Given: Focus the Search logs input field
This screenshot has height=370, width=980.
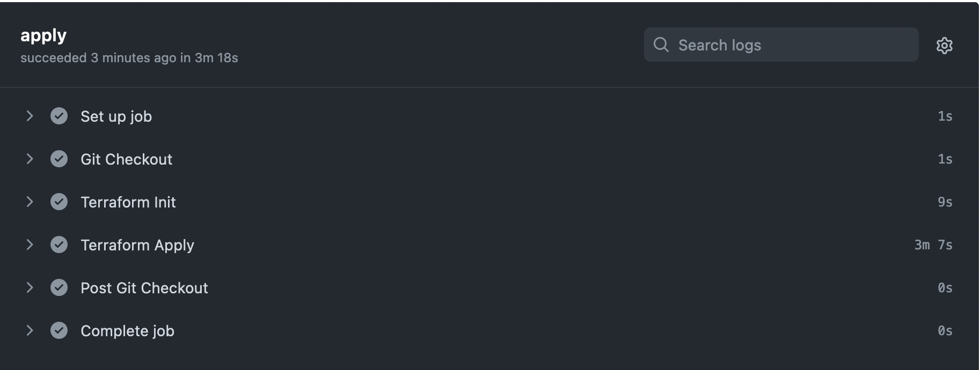Looking at the screenshot, I should point(781,45).
